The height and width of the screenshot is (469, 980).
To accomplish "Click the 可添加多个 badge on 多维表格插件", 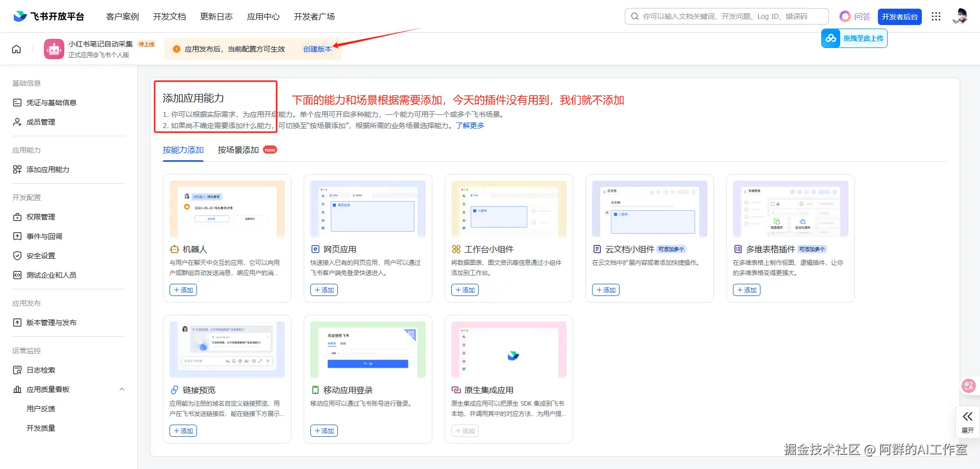I will click(812, 249).
